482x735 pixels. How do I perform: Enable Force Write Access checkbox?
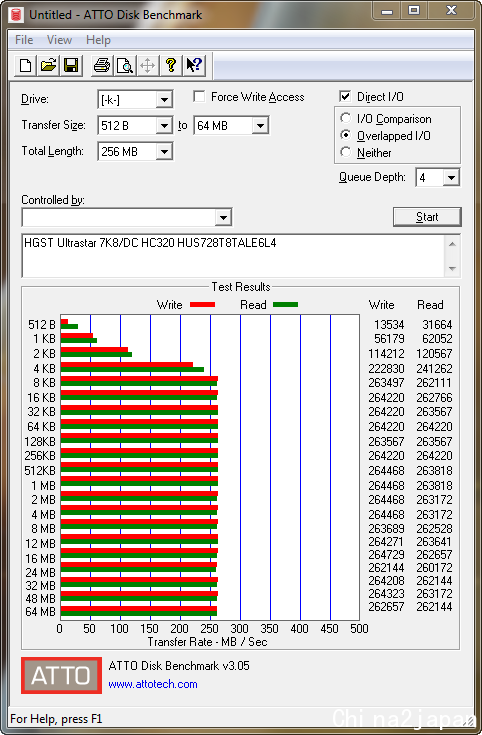(199, 97)
